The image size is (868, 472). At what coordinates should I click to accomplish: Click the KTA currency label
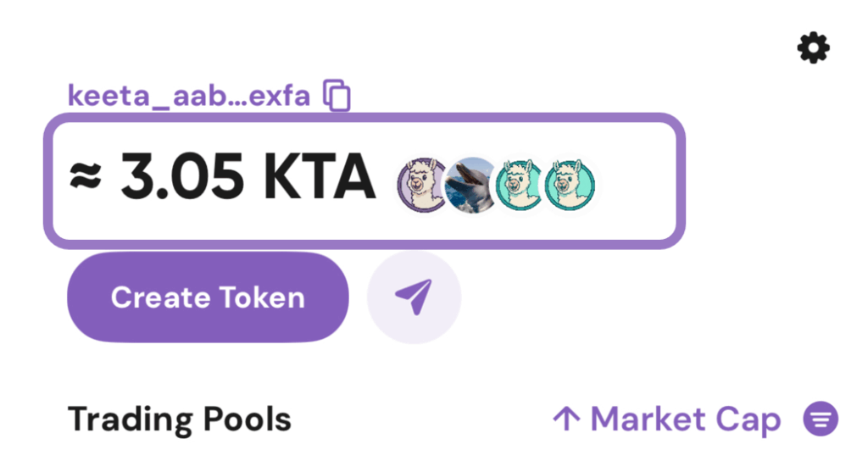(x=320, y=177)
